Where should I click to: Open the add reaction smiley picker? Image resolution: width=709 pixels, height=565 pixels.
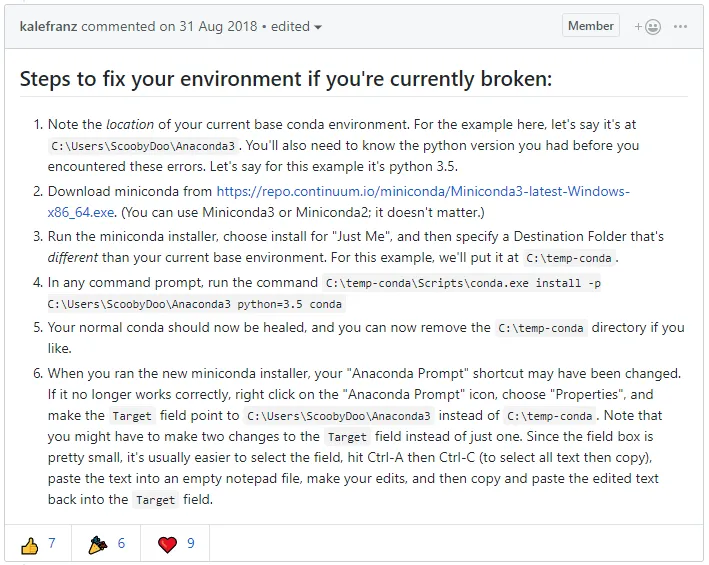click(x=648, y=27)
